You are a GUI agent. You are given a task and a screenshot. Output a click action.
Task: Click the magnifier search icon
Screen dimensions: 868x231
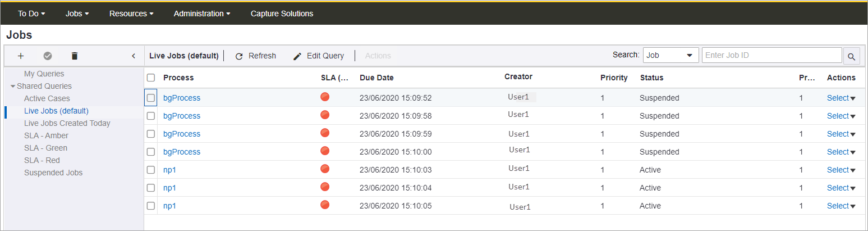click(851, 56)
